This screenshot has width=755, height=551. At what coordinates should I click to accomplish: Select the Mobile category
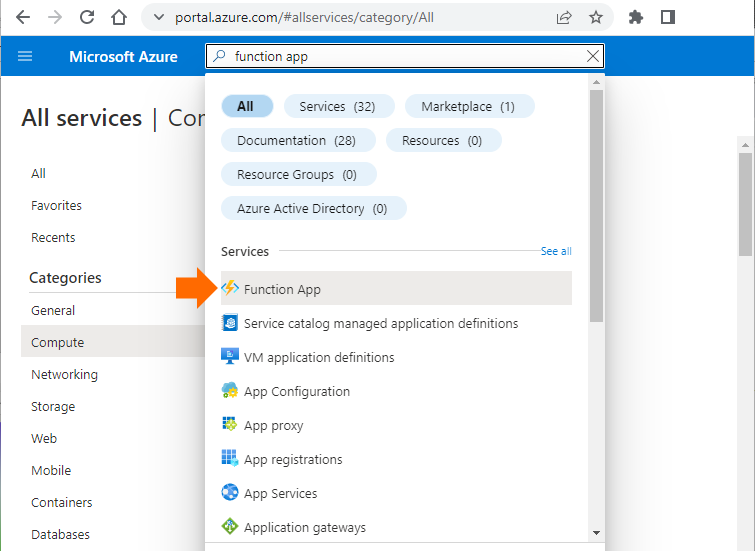tap(51, 470)
